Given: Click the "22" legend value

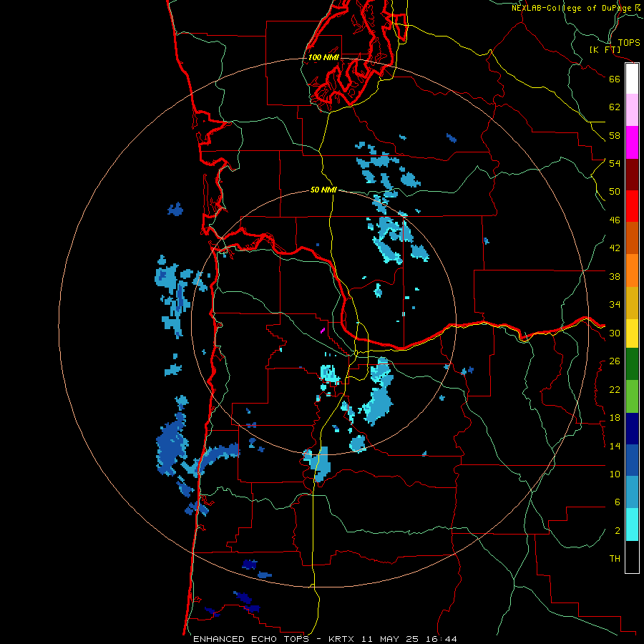Looking at the screenshot, I should (x=615, y=389).
